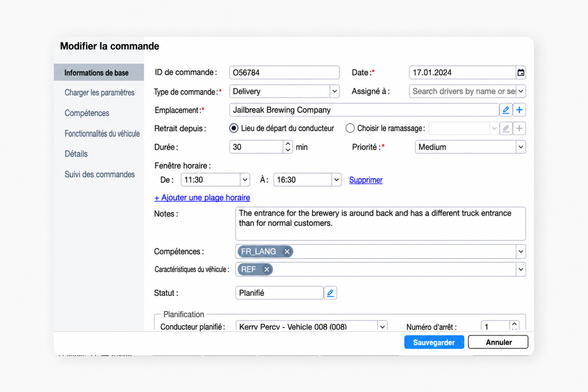
Task: Switch to Informations de base tab
Action: tap(99, 73)
